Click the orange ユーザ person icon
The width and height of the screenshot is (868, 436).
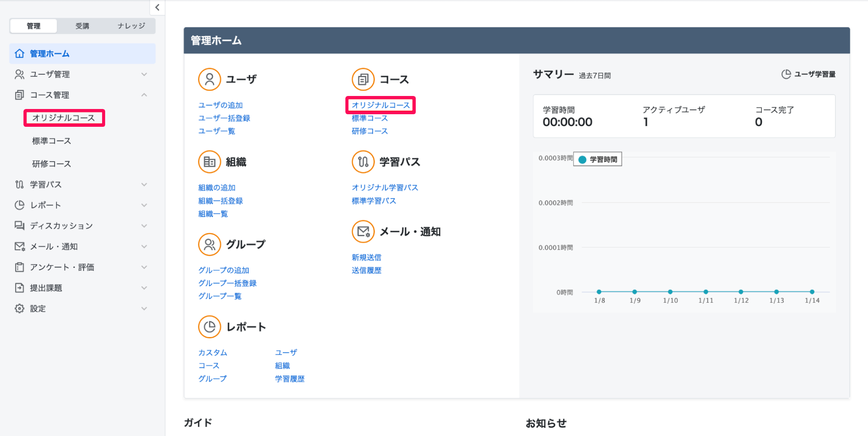209,79
